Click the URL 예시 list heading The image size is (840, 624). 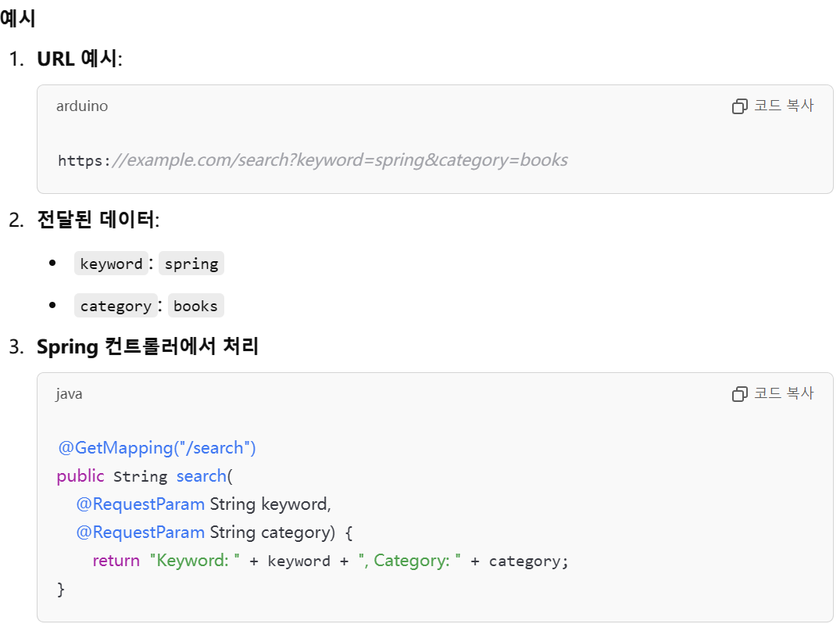(x=78, y=59)
